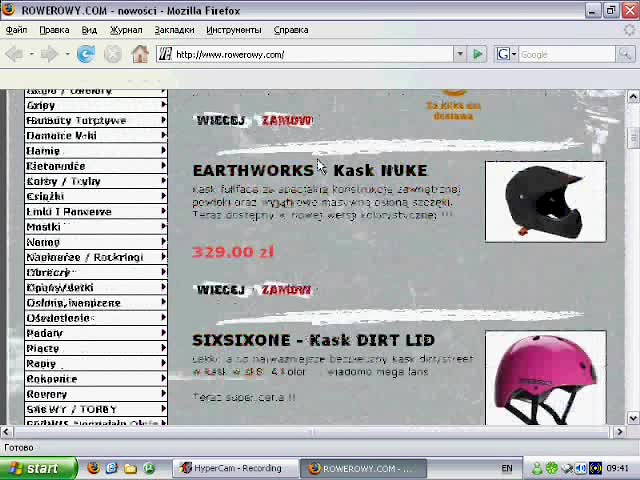Click the EN language indicator
This screenshot has height=480, width=640.
point(507,468)
